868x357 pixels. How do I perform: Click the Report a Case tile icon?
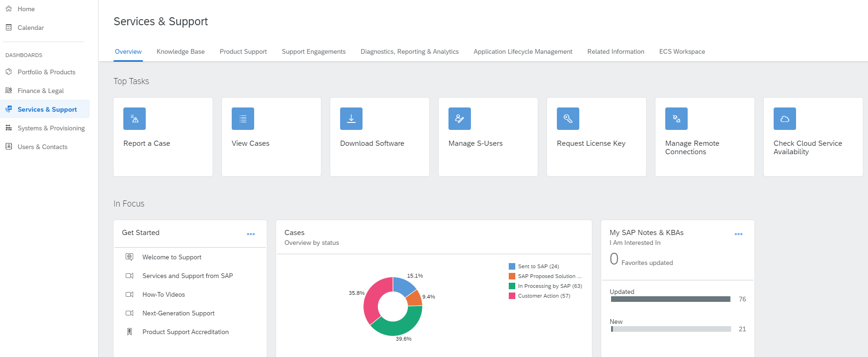(x=135, y=119)
